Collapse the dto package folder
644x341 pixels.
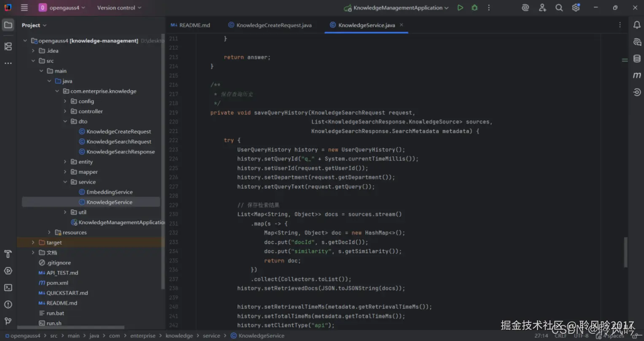(65, 122)
